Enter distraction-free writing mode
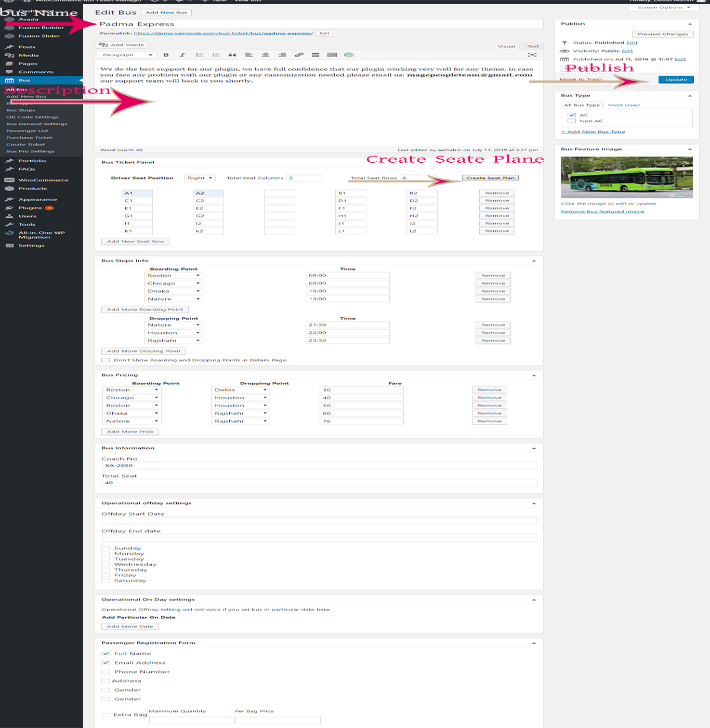This screenshot has width=710, height=728. coord(532,55)
